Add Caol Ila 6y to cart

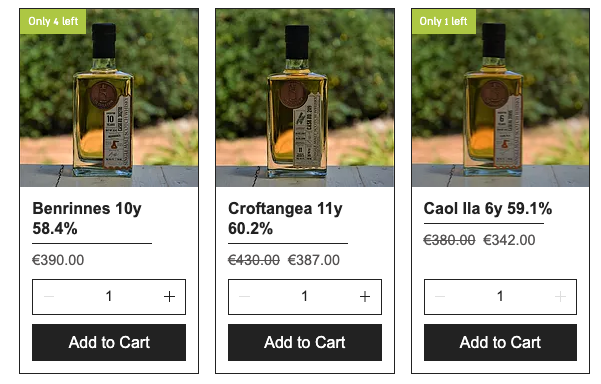500,342
